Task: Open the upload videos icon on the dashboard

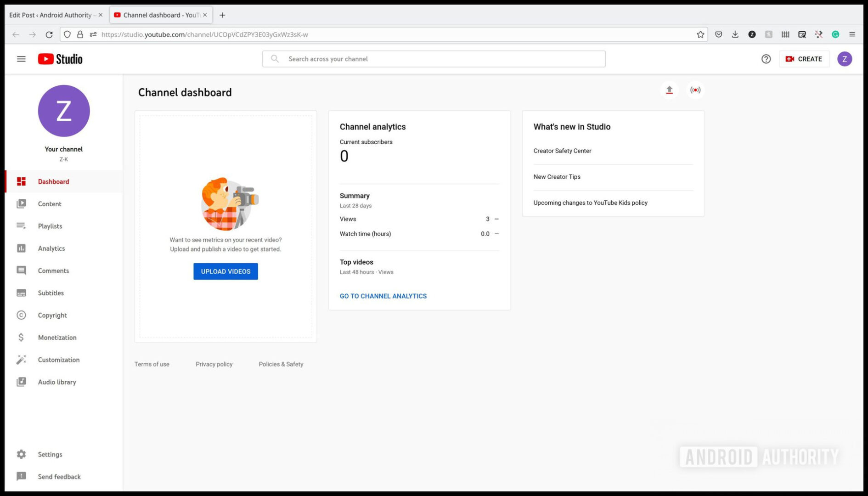Action: coord(669,90)
